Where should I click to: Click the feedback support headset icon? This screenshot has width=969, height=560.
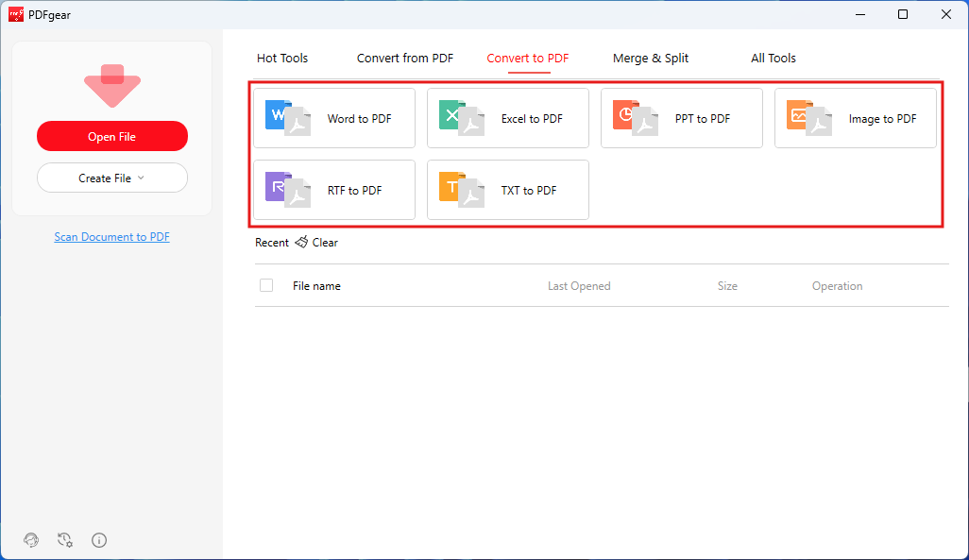(31, 540)
